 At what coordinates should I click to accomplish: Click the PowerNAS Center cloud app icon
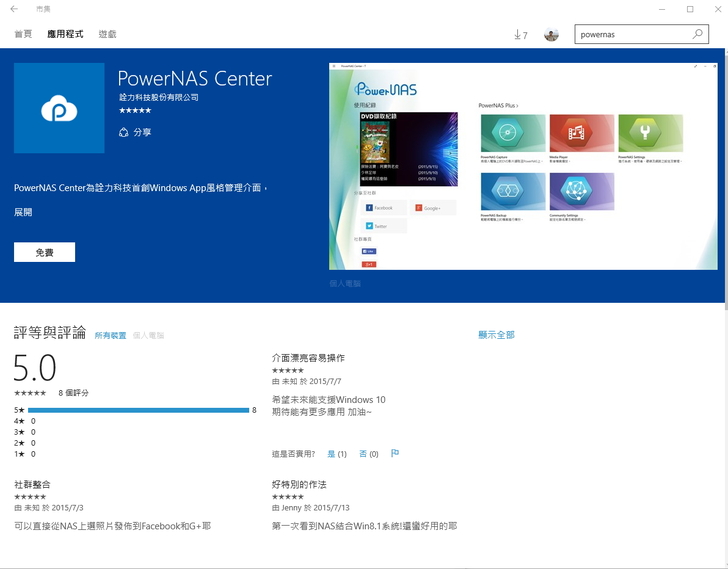click(59, 108)
